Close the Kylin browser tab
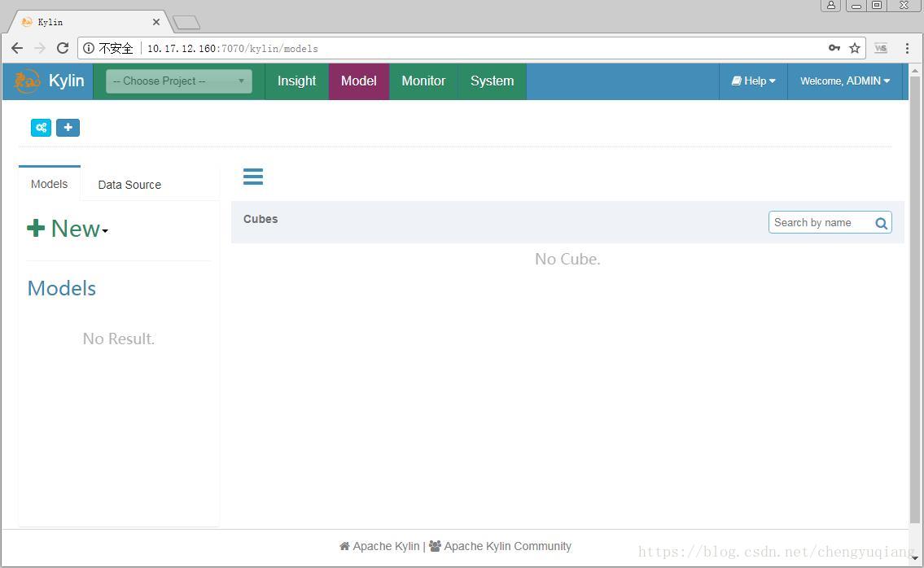This screenshot has width=924, height=568. click(156, 22)
